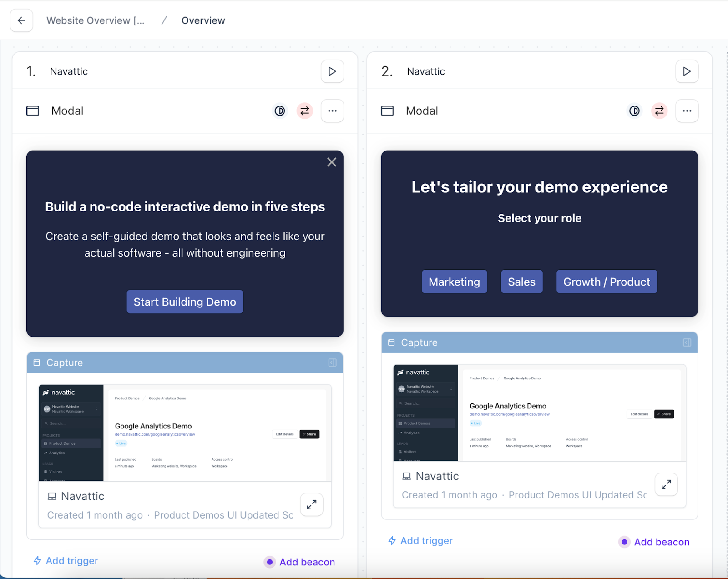This screenshot has width=728, height=579.
Task: Click the Modal label in step 2
Action: coord(422,111)
